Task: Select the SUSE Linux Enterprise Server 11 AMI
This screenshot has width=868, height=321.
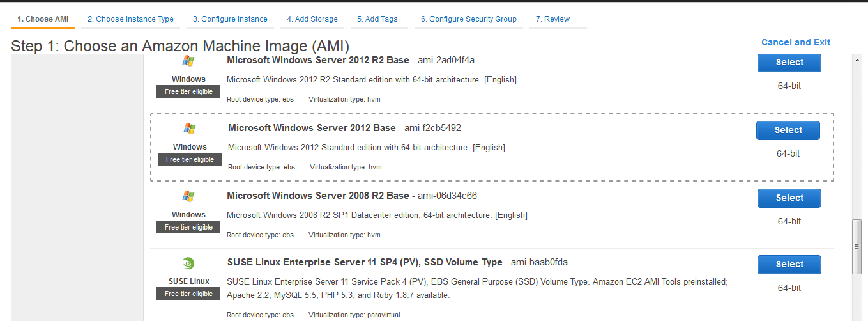Action: point(789,264)
